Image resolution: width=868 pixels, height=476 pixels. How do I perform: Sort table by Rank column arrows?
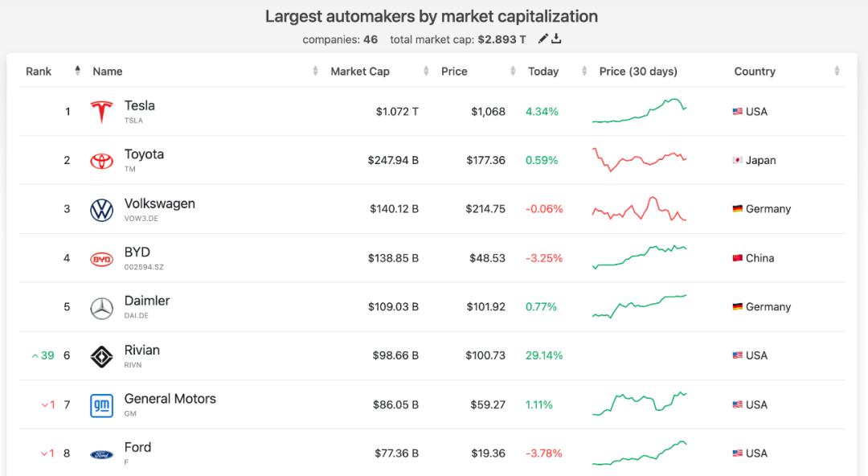pos(77,71)
